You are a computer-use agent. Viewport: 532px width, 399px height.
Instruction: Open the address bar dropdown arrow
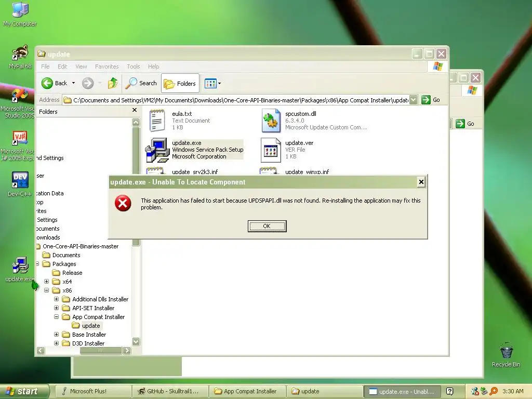coord(413,100)
